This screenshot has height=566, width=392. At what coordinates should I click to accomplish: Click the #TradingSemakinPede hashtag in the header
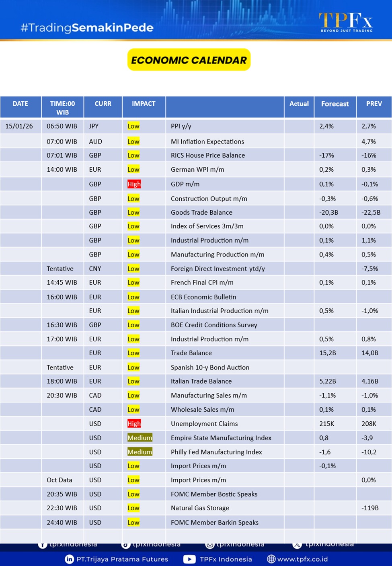click(x=87, y=27)
